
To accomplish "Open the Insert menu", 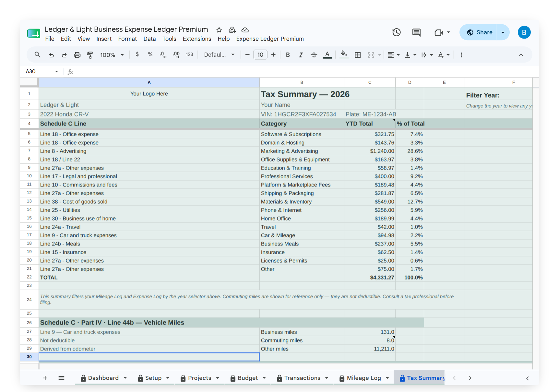I will tap(104, 39).
